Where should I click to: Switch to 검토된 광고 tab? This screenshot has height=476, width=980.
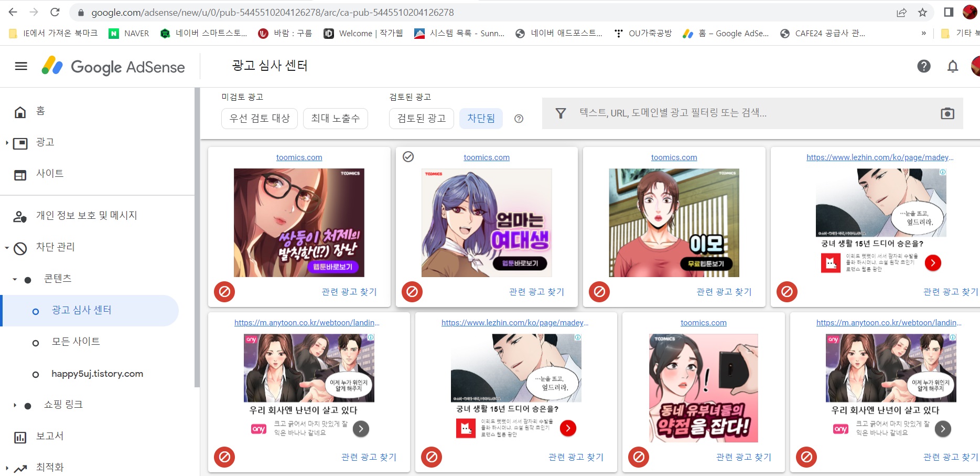click(422, 118)
